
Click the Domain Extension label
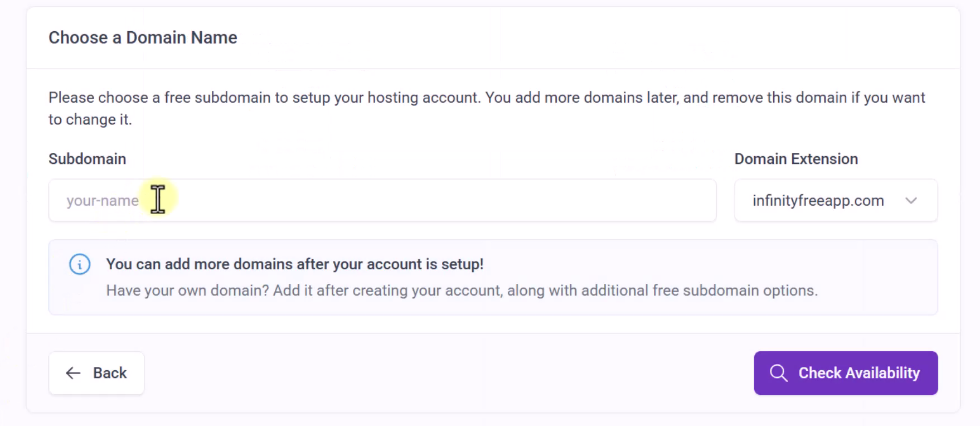tap(795, 159)
